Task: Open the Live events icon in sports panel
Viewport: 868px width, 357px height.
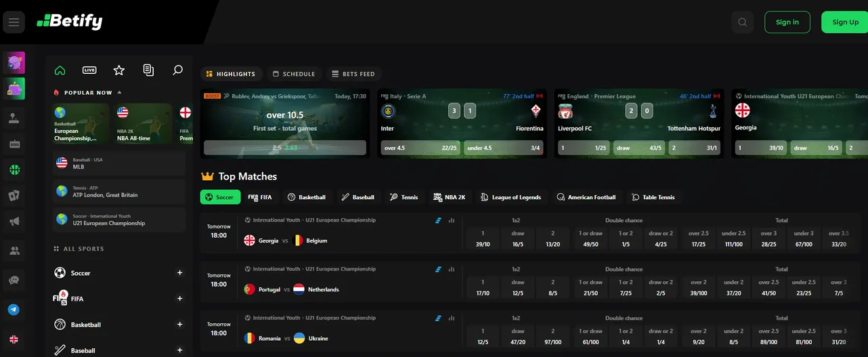Action: [x=89, y=70]
